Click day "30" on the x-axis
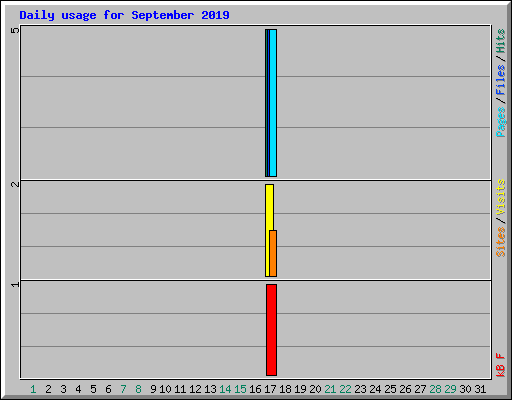This screenshot has width=512, height=400. click(x=465, y=389)
